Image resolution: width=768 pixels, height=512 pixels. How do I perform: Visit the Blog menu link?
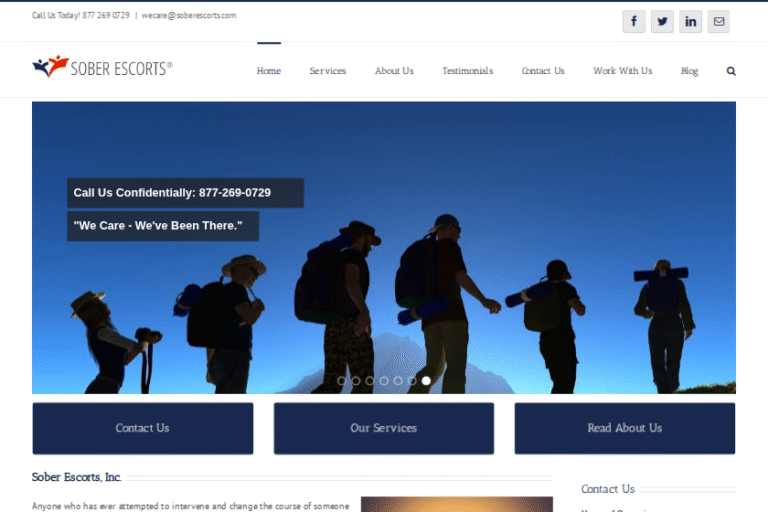(689, 71)
